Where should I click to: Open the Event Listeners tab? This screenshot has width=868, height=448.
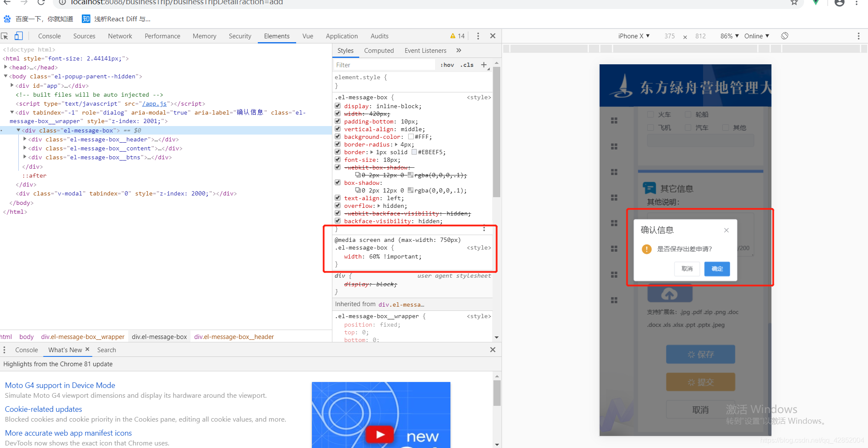tap(425, 51)
